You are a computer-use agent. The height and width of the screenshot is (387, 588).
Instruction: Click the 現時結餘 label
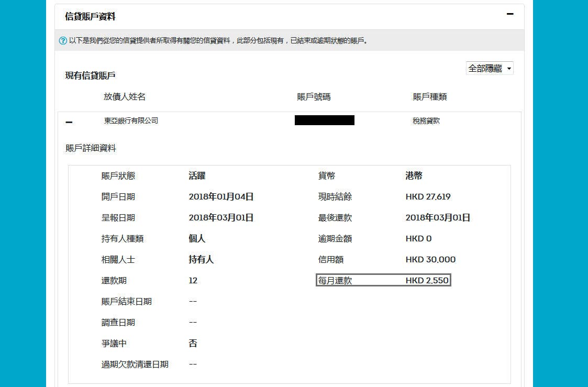point(335,197)
